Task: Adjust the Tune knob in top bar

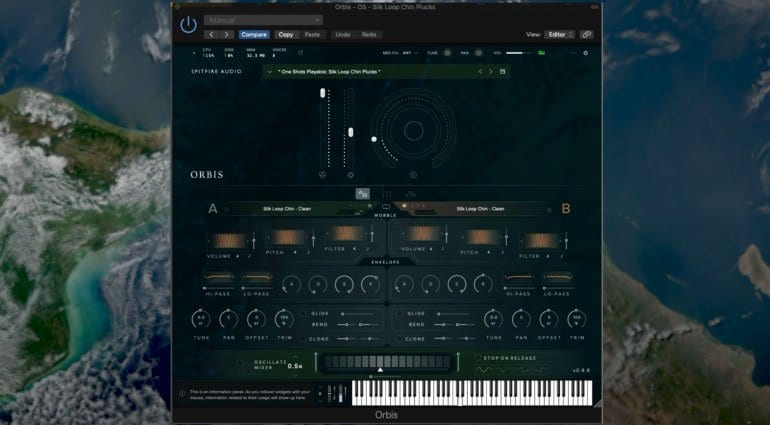Action: click(x=447, y=53)
